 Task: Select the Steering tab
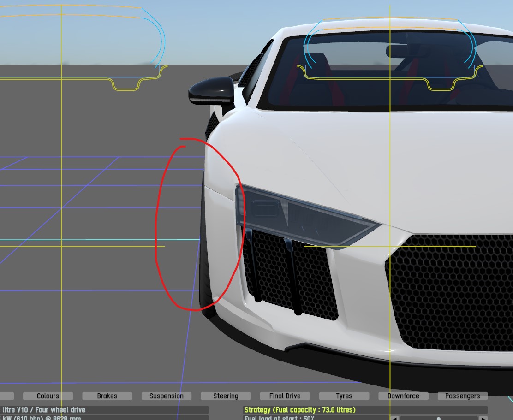click(x=226, y=396)
